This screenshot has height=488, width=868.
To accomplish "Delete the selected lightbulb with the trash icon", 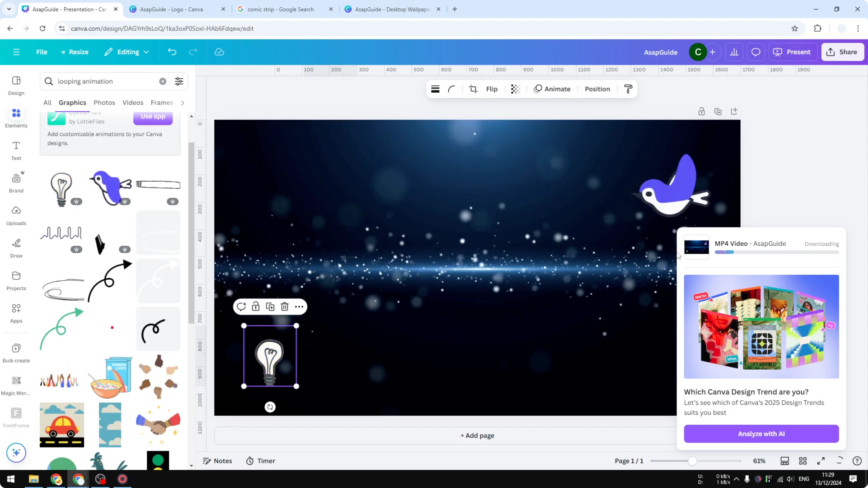I will [x=285, y=306].
